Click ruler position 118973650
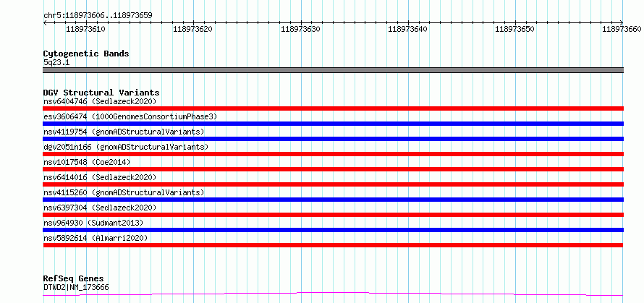Viewport: 644px width, 303px height. click(x=515, y=29)
